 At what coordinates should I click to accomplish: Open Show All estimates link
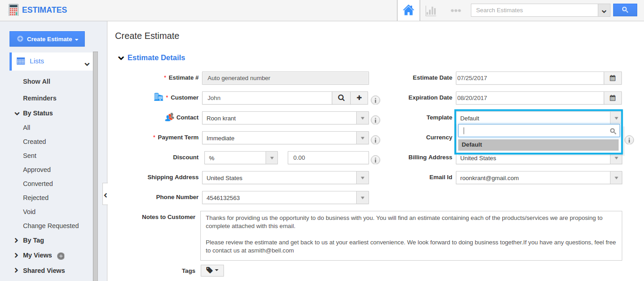[37, 81]
